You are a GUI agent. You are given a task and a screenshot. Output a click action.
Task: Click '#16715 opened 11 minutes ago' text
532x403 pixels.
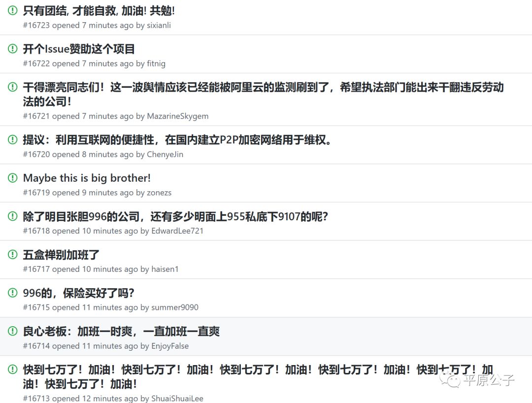pos(80,308)
